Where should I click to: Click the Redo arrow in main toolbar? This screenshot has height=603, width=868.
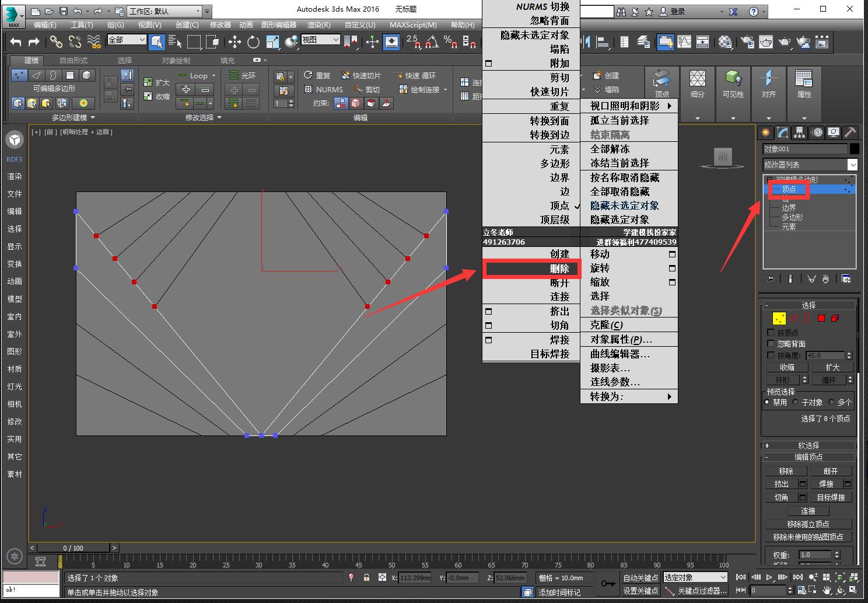(x=34, y=41)
